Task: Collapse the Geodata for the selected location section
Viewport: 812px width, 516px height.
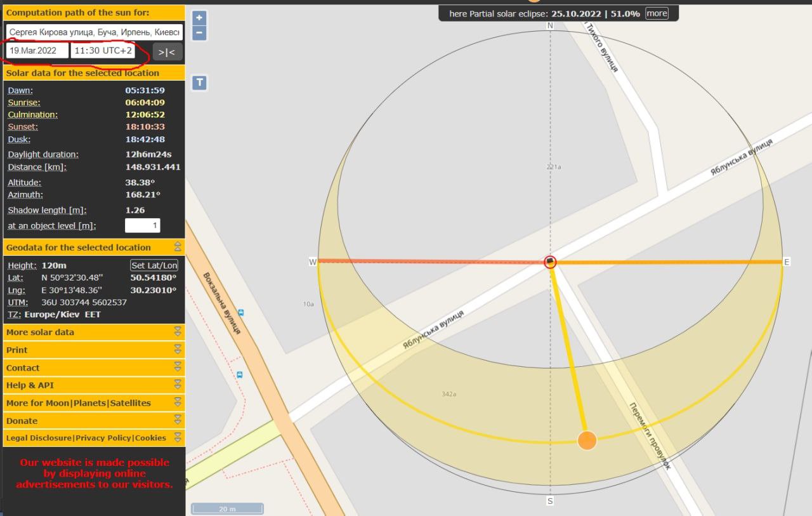Action: [178, 247]
